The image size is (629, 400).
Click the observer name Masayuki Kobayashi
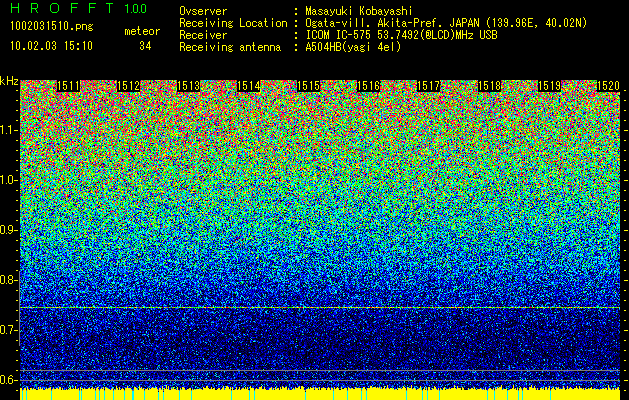[x=358, y=11]
